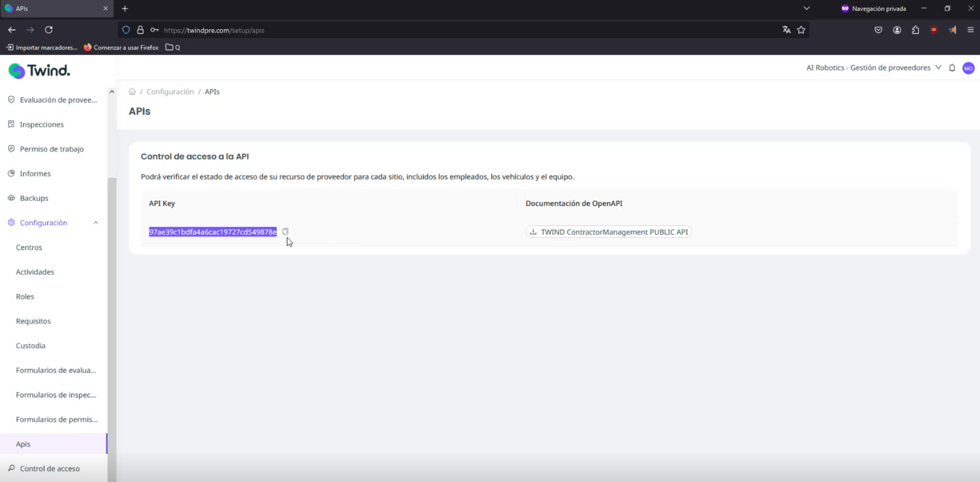Copy the API key with clipboard icon
The image size is (980, 482).
(x=285, y=232)
